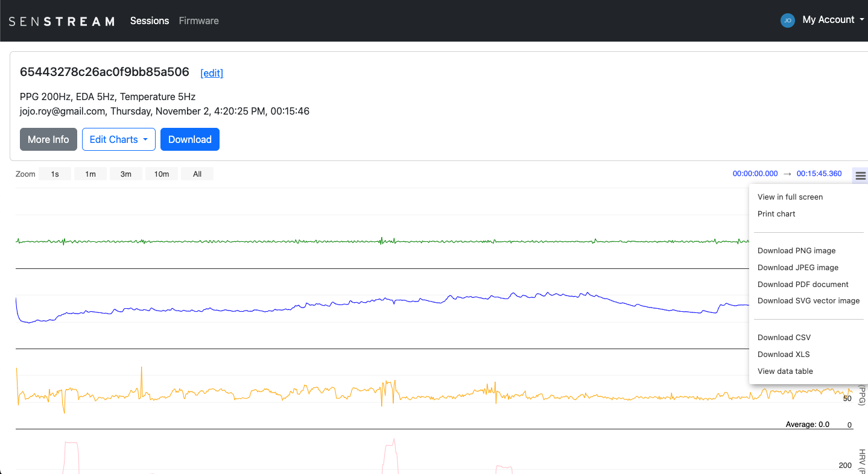Zoom chart to 3m

[x=125, y=174]
